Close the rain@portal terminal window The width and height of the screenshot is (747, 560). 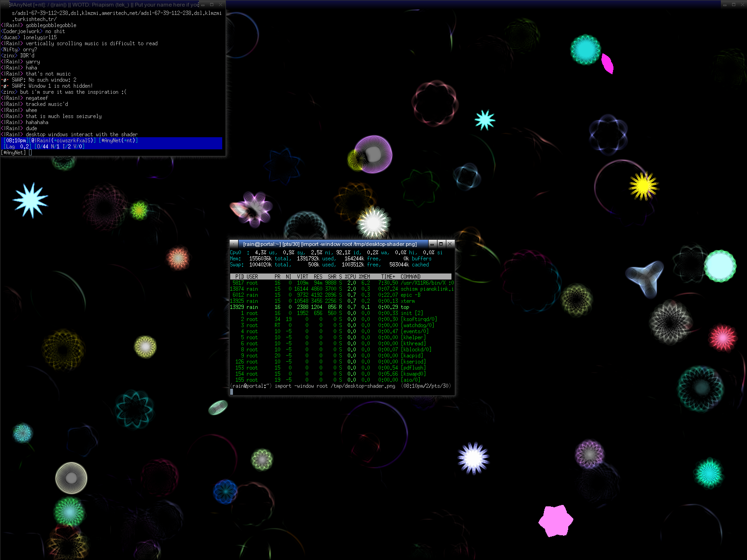pos(450,244)
